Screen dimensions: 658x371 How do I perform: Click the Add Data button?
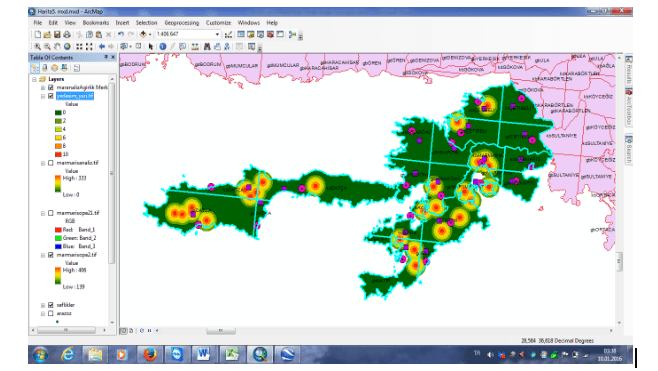143,34
